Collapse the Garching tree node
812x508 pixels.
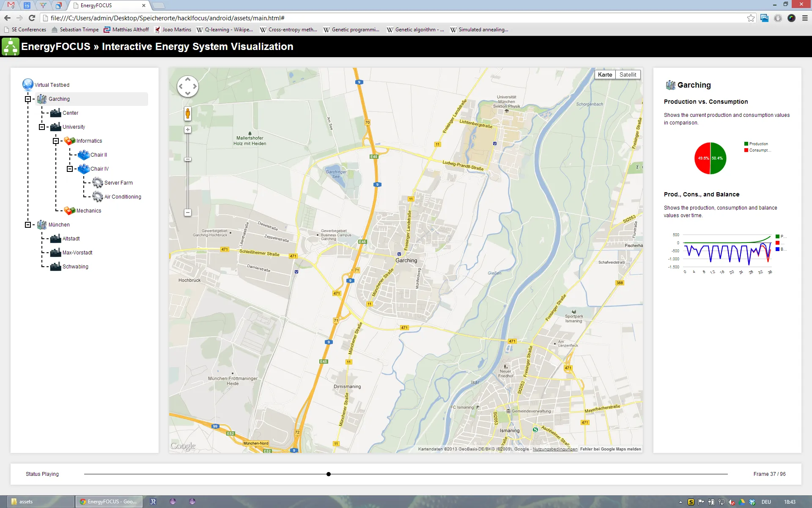[28, 99]
